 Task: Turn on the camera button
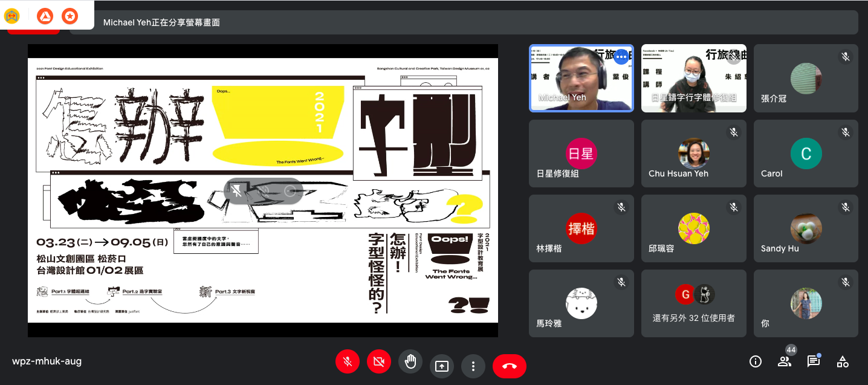(378, 362)
